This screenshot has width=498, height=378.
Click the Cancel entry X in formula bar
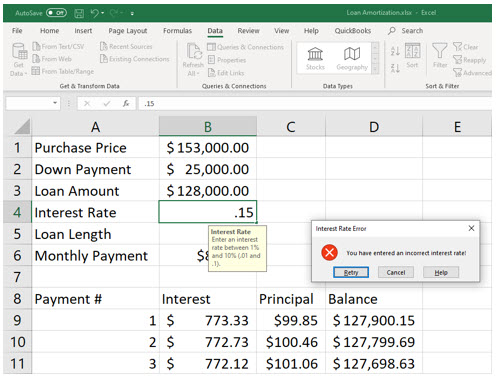(87, 104)
